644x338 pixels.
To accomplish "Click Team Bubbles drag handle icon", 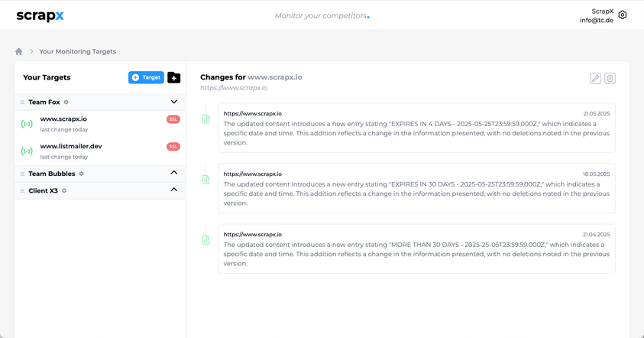I will click(x=22, y=174).
